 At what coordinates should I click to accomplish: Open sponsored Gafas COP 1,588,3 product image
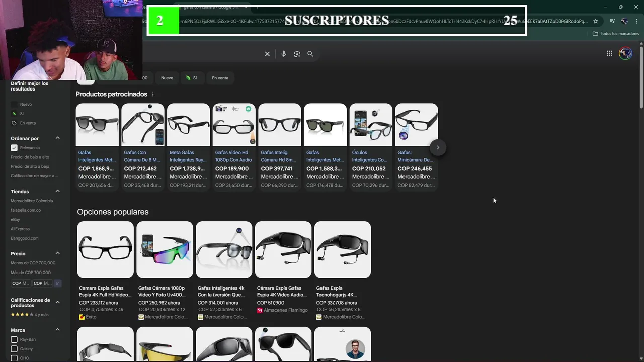click(x=325, y=125)
